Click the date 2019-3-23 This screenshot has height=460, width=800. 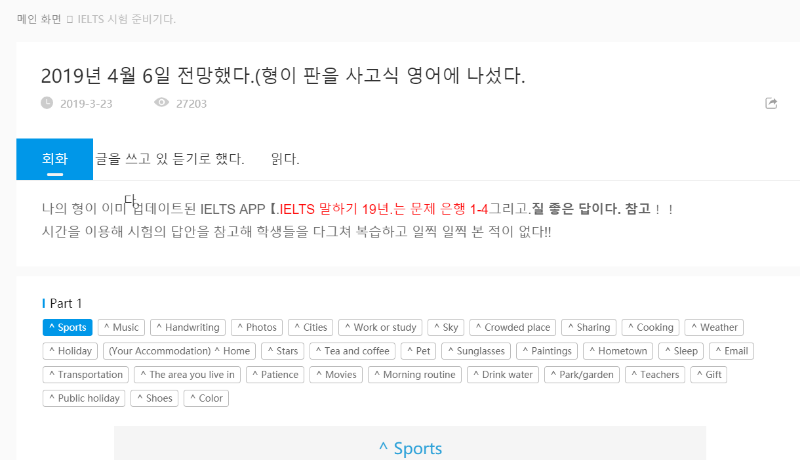point(86,104)
